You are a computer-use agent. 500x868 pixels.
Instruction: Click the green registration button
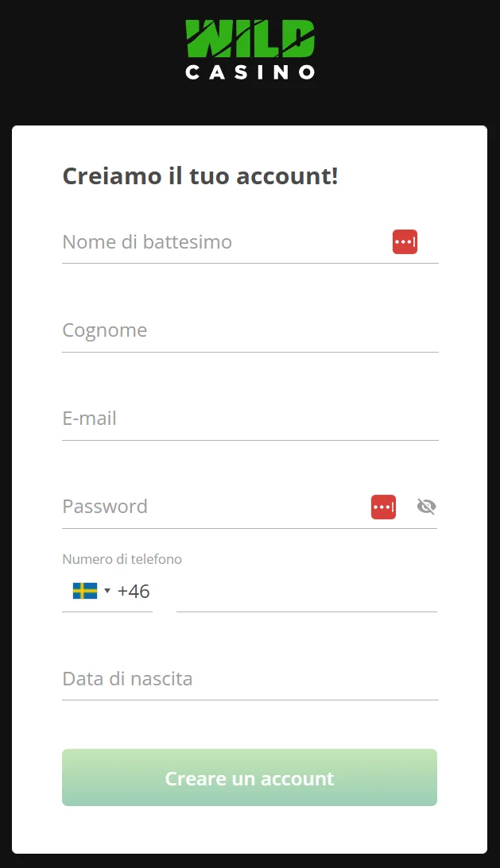[250, 777]
